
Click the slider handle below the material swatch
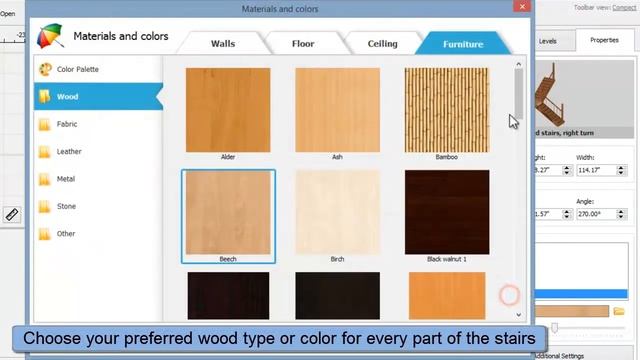point(554,328)
